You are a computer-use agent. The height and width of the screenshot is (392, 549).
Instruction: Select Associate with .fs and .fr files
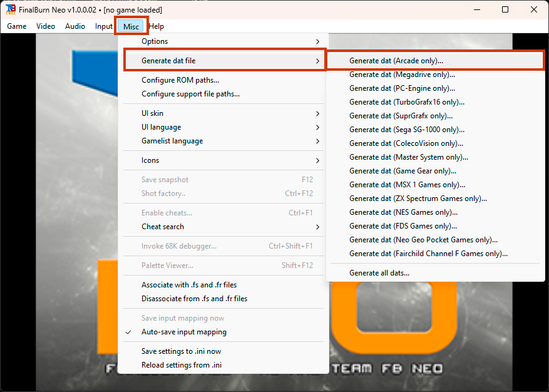223,285
